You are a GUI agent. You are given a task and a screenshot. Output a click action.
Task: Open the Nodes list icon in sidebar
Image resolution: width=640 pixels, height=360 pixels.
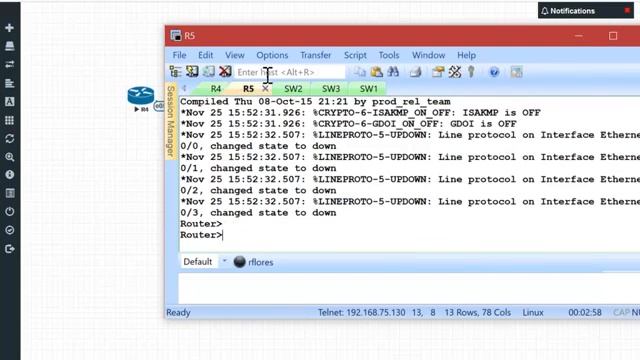[9, 46]
